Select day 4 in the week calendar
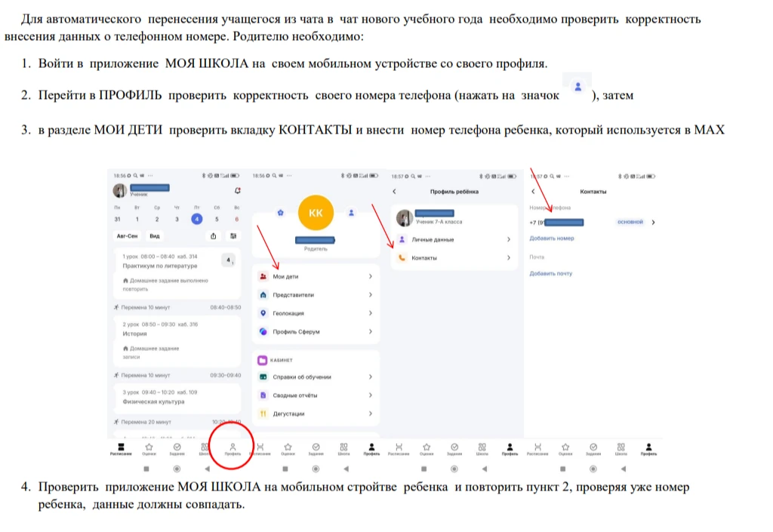Viewport: 773px width, 532px height. pos(197,219)
